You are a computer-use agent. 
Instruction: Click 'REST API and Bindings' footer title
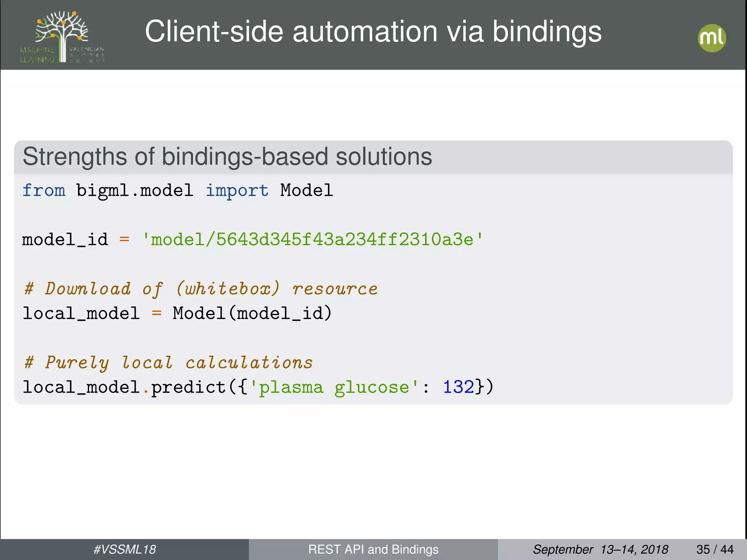[x=373, y=549]
